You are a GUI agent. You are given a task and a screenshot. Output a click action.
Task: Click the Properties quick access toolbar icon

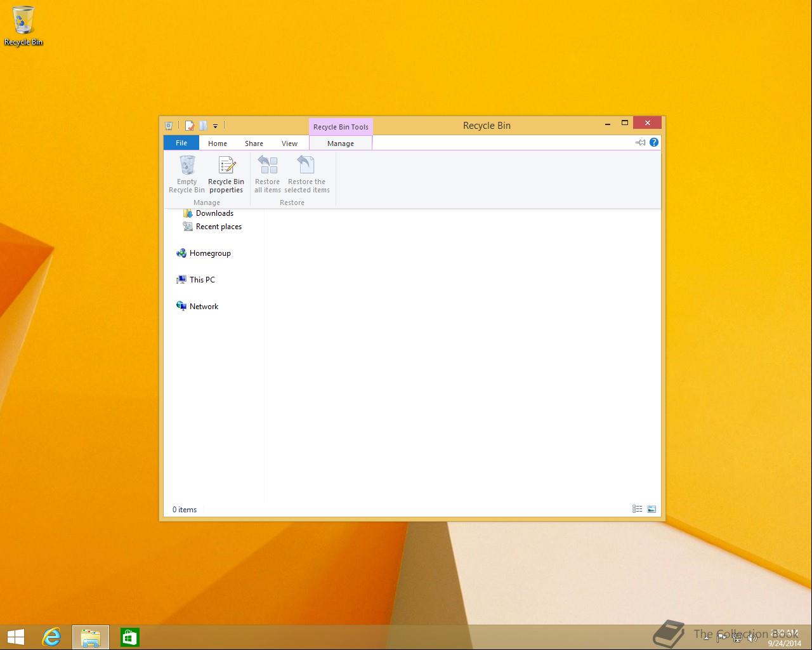tap(189, 126)
